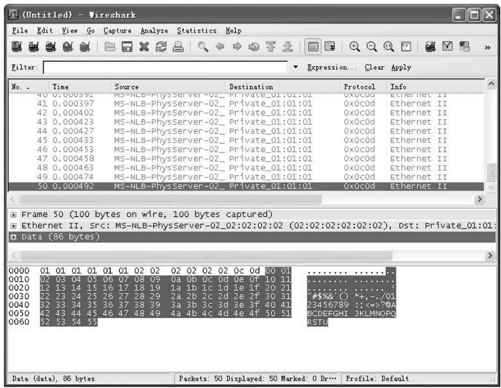Viewport: 501px width, 388px height.
Task: Open capture options toolbar icon
Action: point(34,47)
